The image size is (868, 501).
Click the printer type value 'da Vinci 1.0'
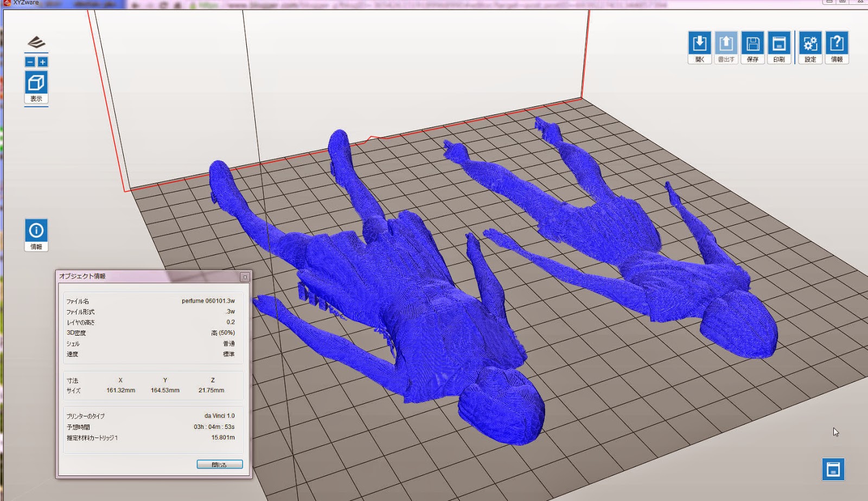(220, 416)
